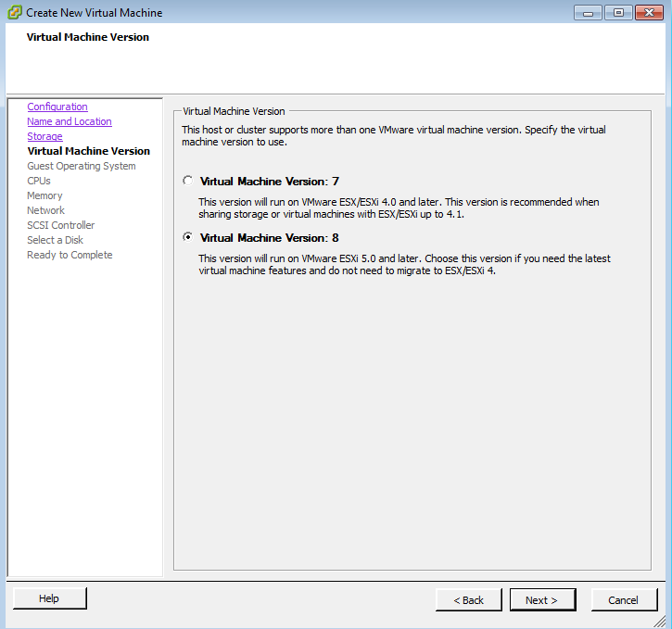Click the current Virtual Machine Version step in the sidebar
The width and height of the screenshot is (672, 629).
[89, 151]
